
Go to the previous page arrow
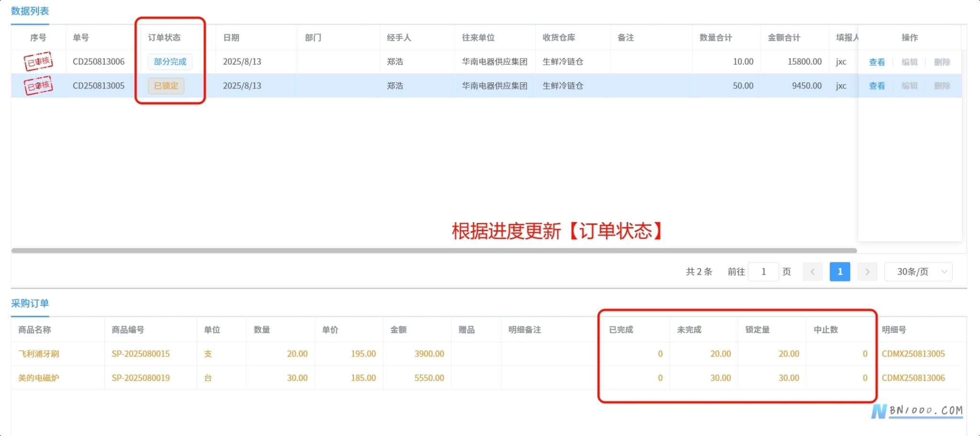813,272
